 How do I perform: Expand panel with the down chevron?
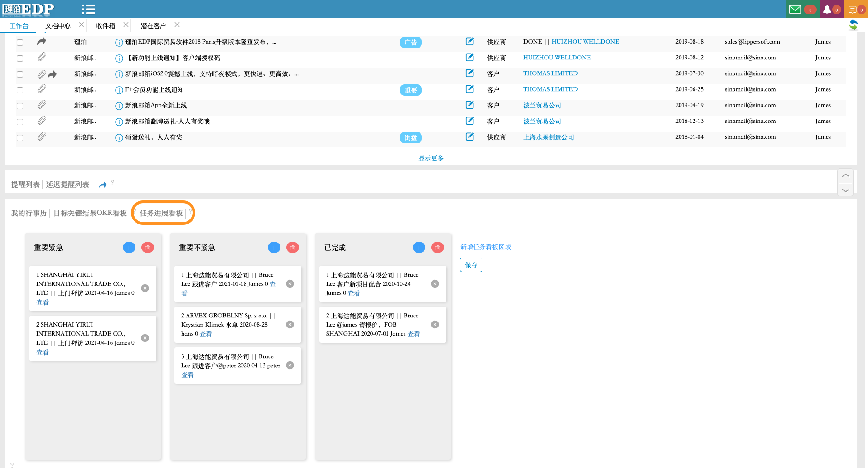(x=845, y=190)
